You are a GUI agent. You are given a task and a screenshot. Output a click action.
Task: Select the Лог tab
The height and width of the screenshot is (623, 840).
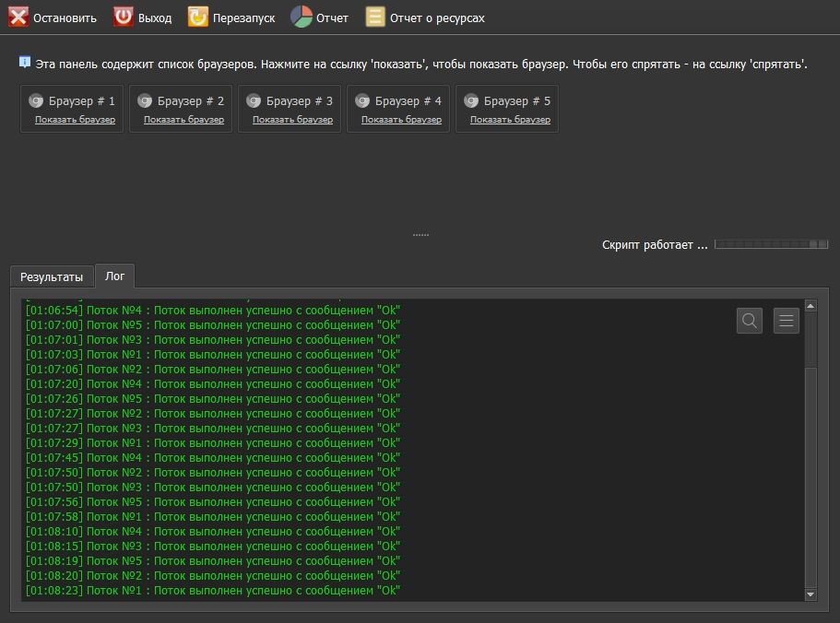[115, 276]
